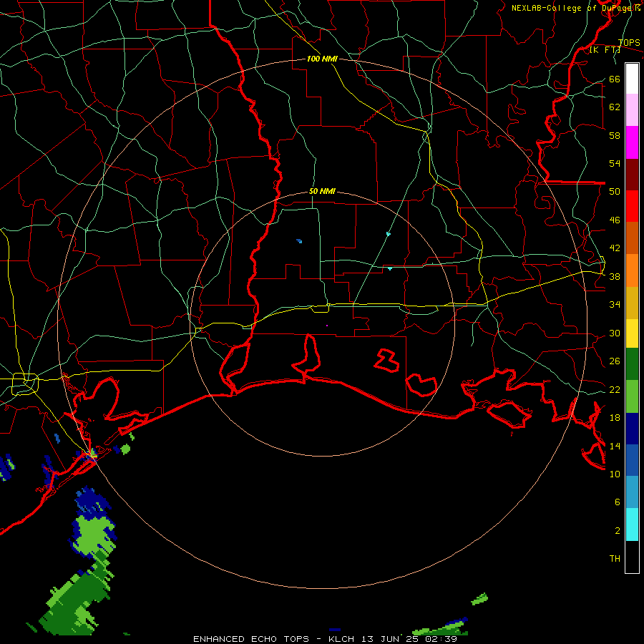Viewport: 644px width, 644px height.
Task: Click the navy blue legend swatch
Action: point(632,429)
